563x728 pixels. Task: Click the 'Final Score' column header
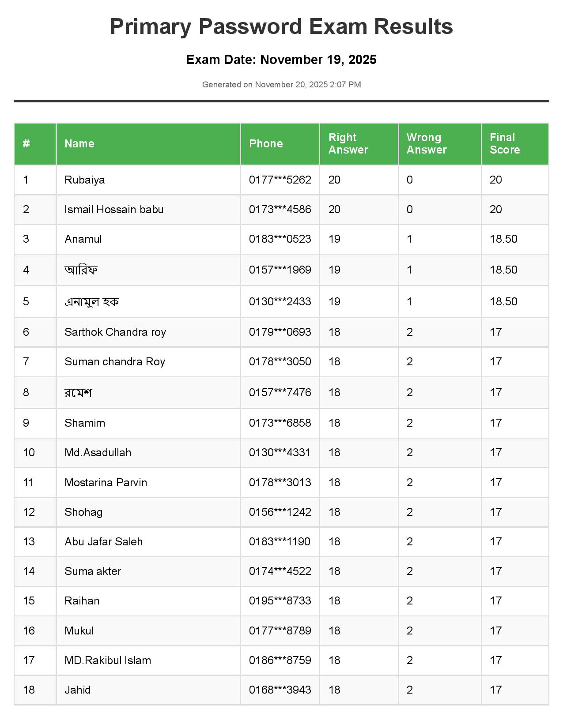coord(504,143)
